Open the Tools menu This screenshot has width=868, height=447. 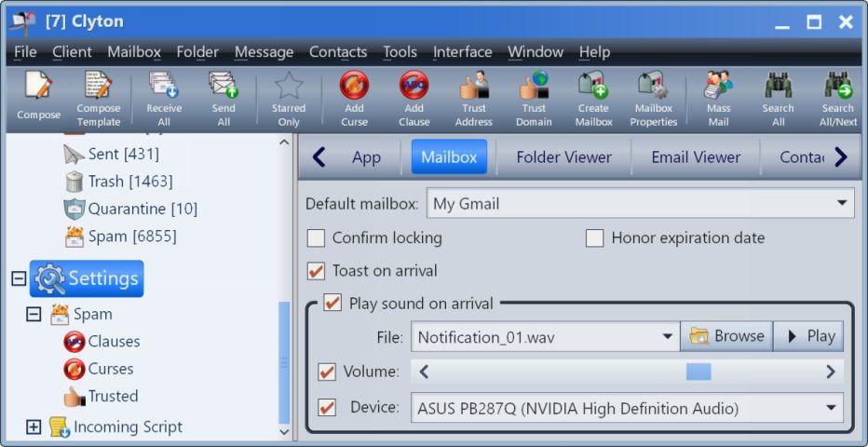click(x=400, y=52)
